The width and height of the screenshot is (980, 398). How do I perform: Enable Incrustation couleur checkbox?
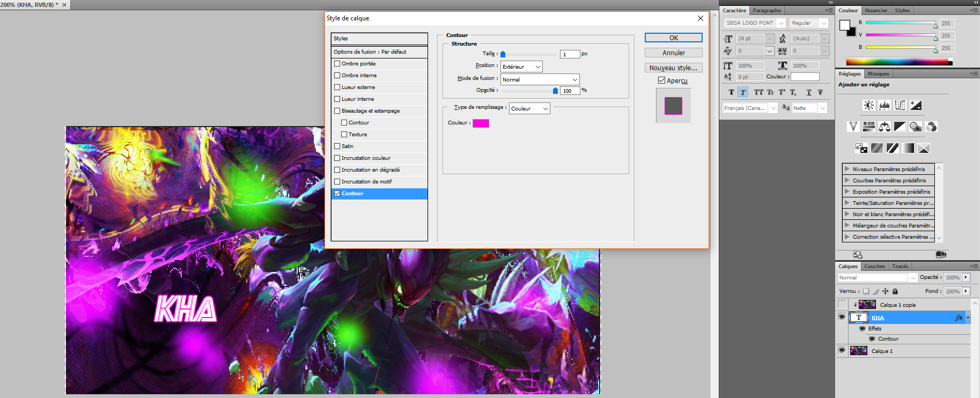click(337, 158)
